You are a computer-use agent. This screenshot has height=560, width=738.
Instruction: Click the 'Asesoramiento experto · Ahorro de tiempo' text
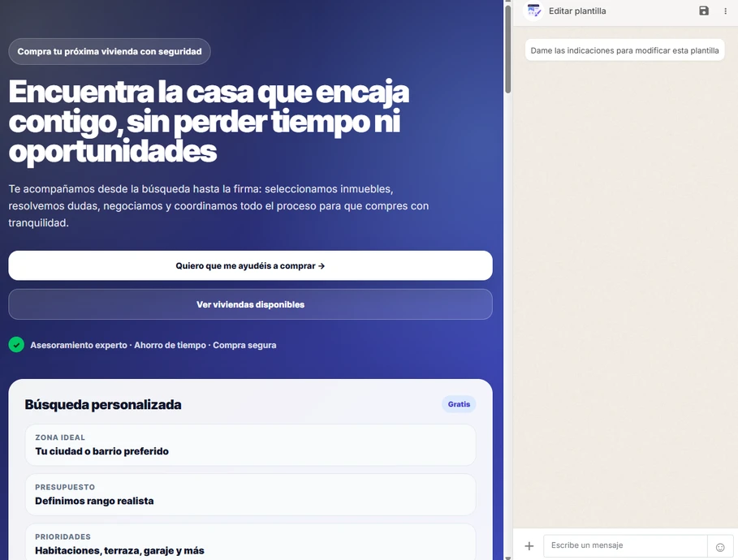tap(153, 345)
